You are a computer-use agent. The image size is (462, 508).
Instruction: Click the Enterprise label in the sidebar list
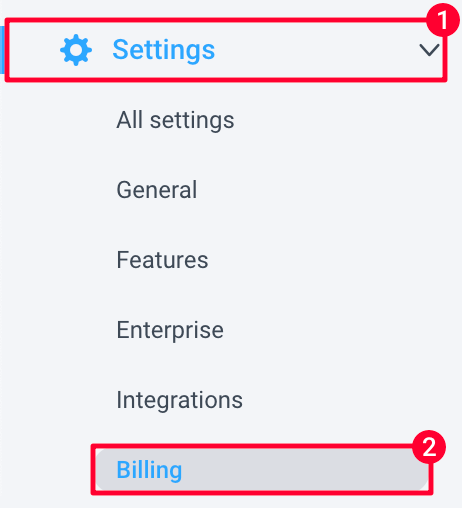pyautogui.click(x=170, y=330)
